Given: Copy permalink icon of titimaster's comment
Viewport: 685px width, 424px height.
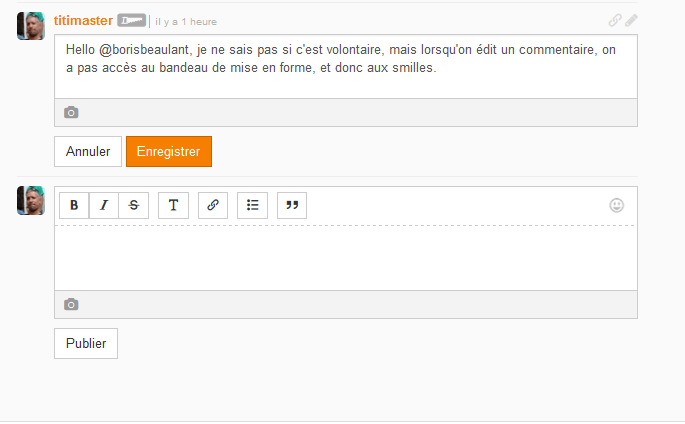Looking at the screenshot, I should click(615, 20).
